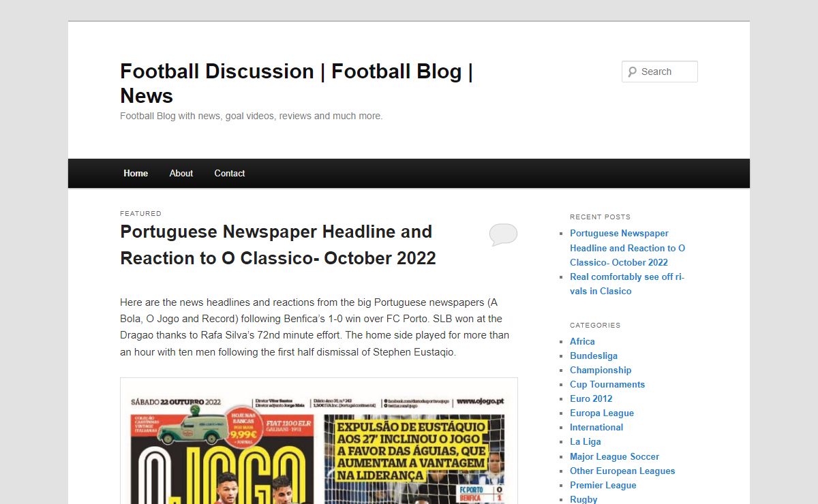Click into the Search input field
The height and width of the screenshot is (504, 818).
[x=660, y=72]
